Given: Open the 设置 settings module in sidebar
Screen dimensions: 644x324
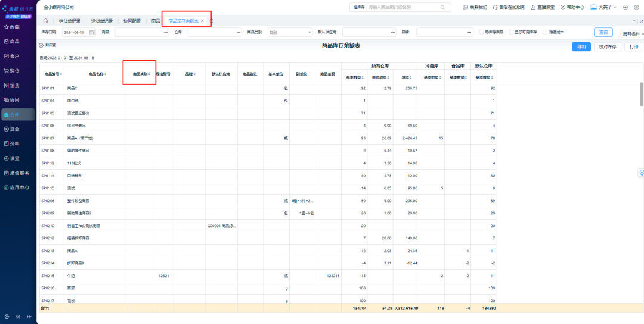Looking at the screenshot, I should click(12, 158).
